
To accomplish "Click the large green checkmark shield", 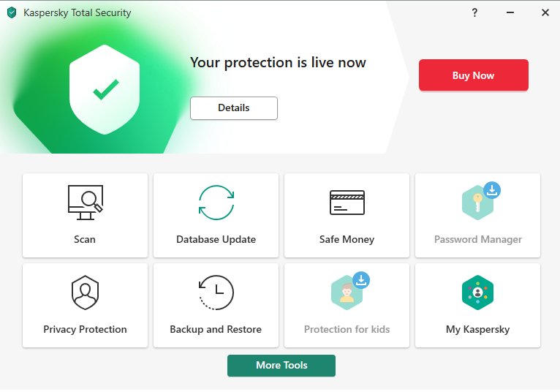I will click(x=105, y=89).
